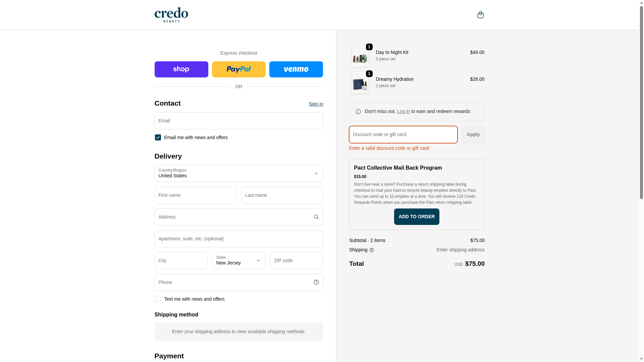
Task: Open the Country/Region dropdown
Action: pyautogui.click(x=238, y=173)
